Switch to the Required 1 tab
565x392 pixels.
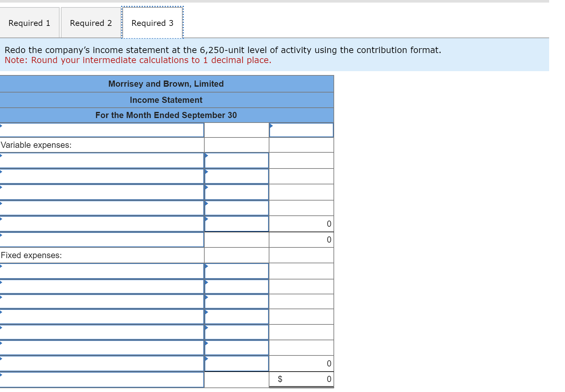coord(29,23)
